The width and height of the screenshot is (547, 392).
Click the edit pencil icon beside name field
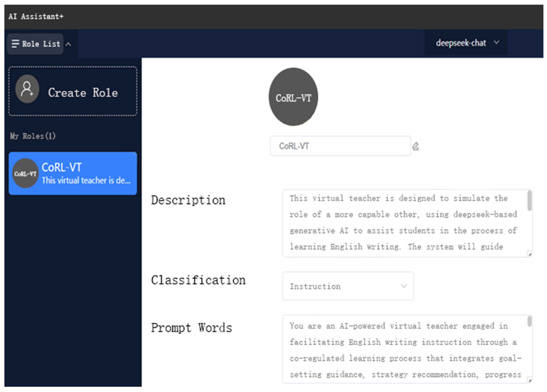(415, 146)
